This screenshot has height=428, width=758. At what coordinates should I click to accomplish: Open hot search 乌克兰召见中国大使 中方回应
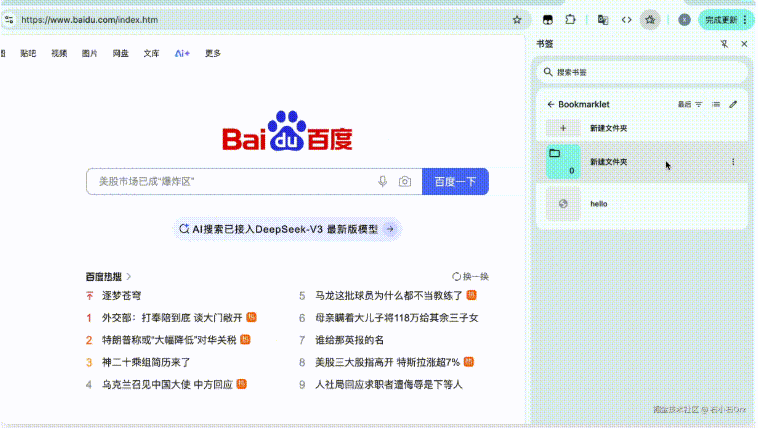click(167, 384)
